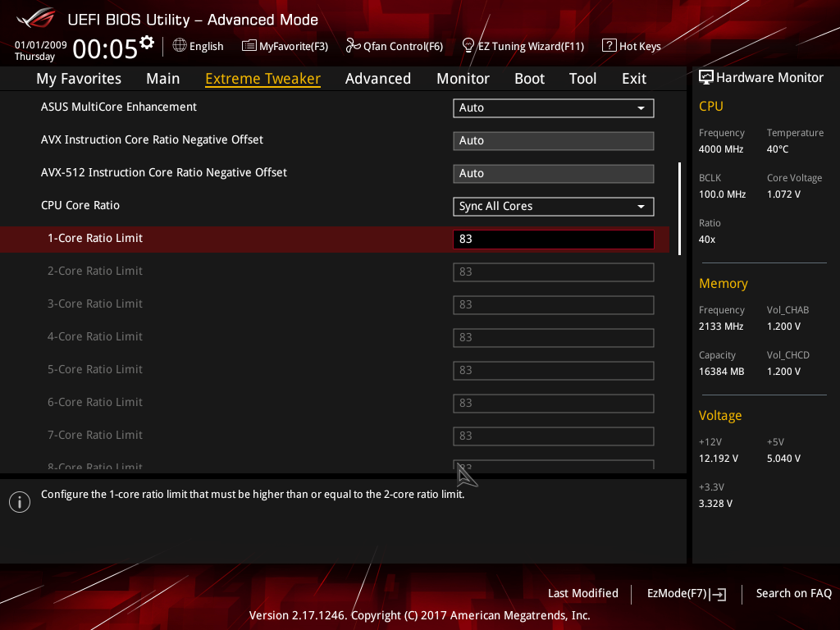This screenshot has height=630, width=840.
Task: Edit AVX Instruction Core Ratio Negative Offset field
Action: click(x=554, y=141)
